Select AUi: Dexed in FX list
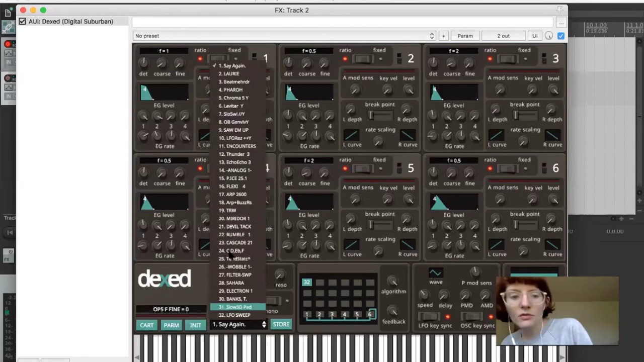 tap(71, 22)
